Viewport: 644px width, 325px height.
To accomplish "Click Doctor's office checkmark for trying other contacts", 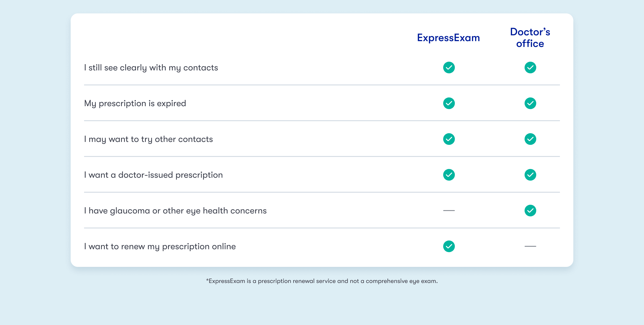I will point(530,139).
